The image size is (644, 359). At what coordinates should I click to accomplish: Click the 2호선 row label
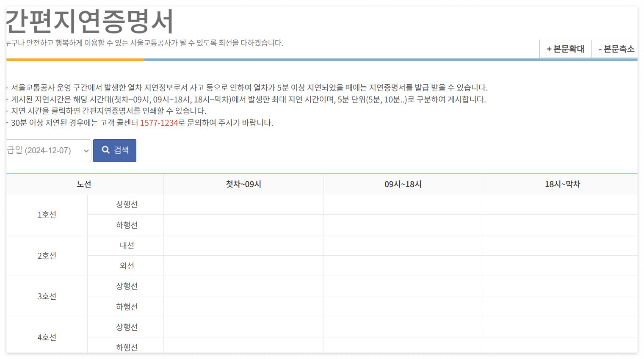point(47,256)
